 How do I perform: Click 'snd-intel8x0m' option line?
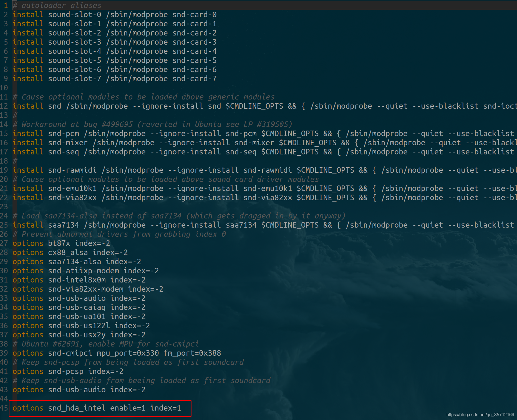79,280
